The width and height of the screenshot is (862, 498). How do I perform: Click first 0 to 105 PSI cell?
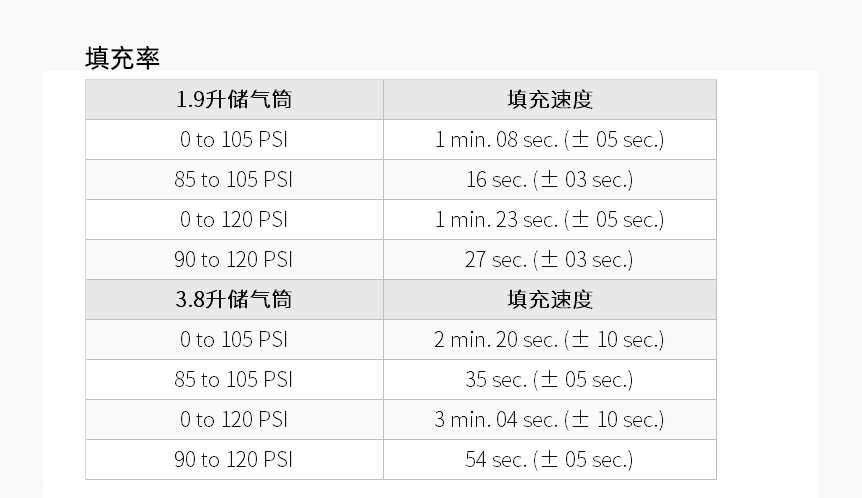(234, 140)
